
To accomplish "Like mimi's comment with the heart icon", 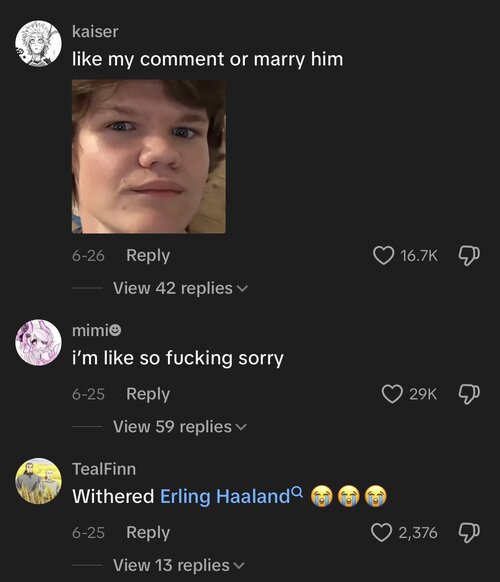I will click(x=392, y=394).
